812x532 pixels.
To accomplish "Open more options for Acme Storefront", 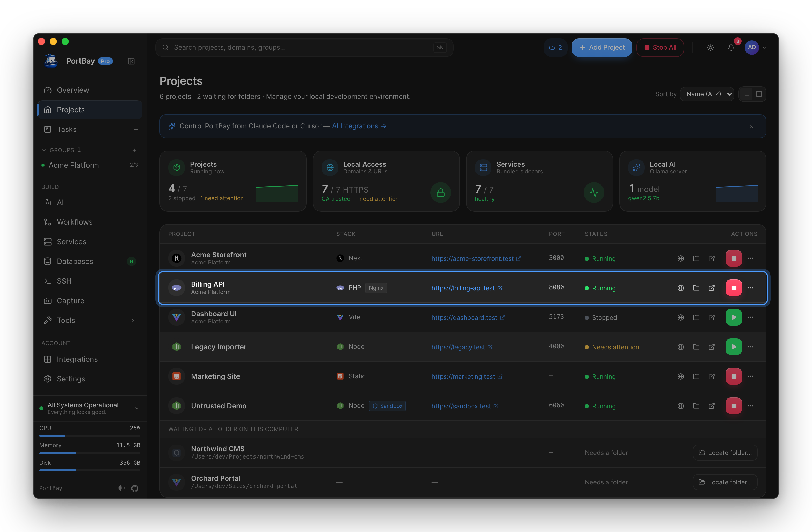I will 750,258.
